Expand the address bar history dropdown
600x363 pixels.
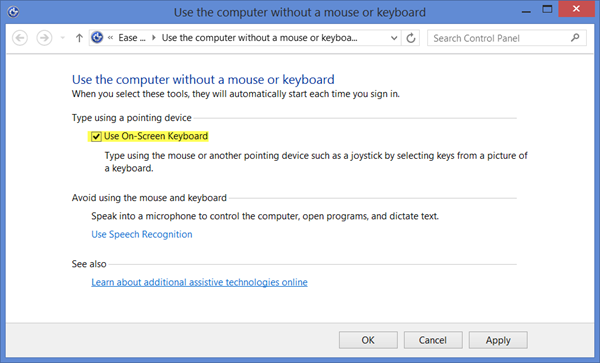(394, 38)
